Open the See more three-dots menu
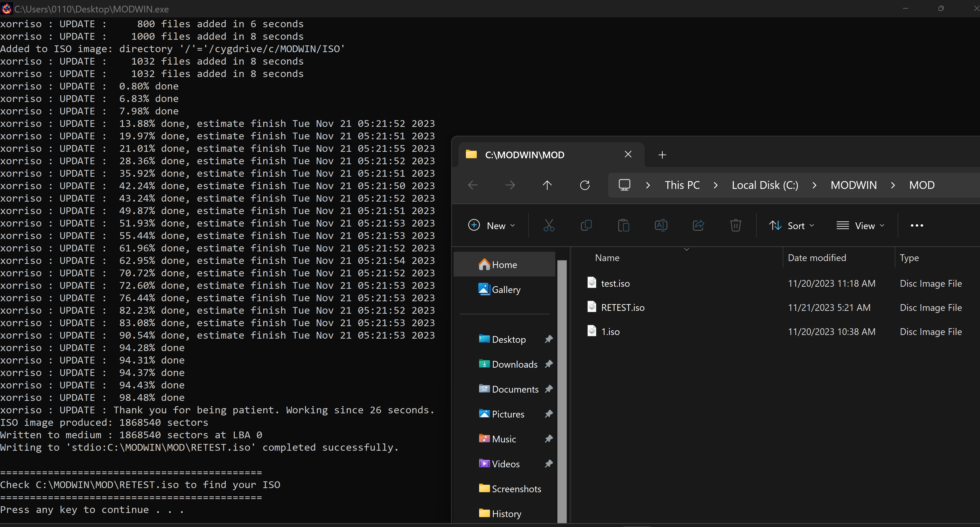980x527 pixels. (917, 225)
